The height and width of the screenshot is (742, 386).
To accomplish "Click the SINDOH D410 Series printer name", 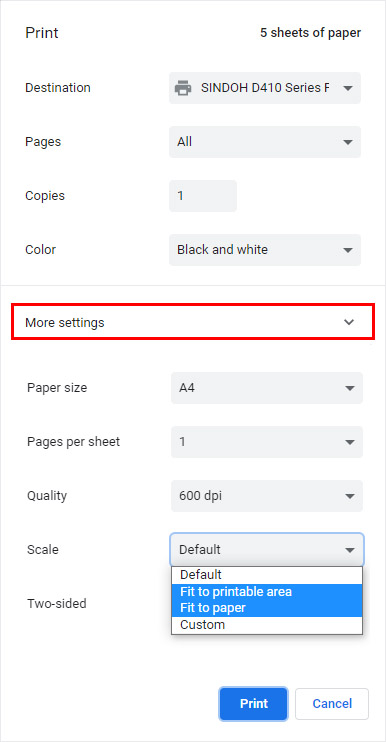I will tap(265, 88).
